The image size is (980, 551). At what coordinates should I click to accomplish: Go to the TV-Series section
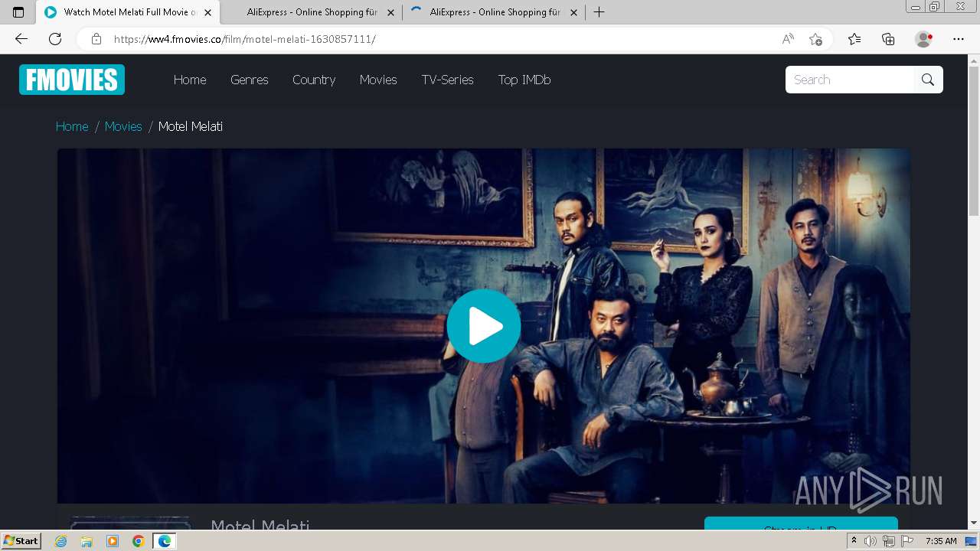pos(447,80)
